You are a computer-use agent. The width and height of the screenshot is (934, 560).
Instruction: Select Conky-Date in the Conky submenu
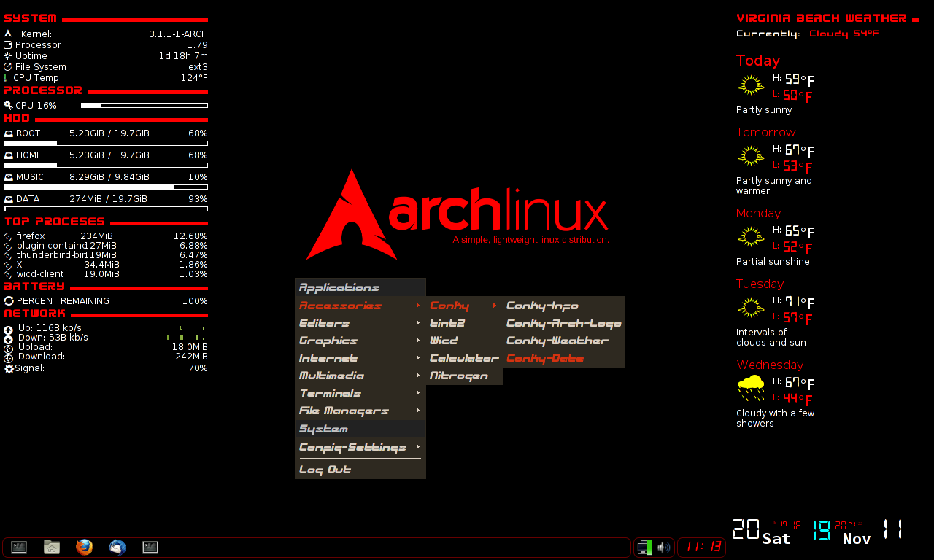[563, 358]
